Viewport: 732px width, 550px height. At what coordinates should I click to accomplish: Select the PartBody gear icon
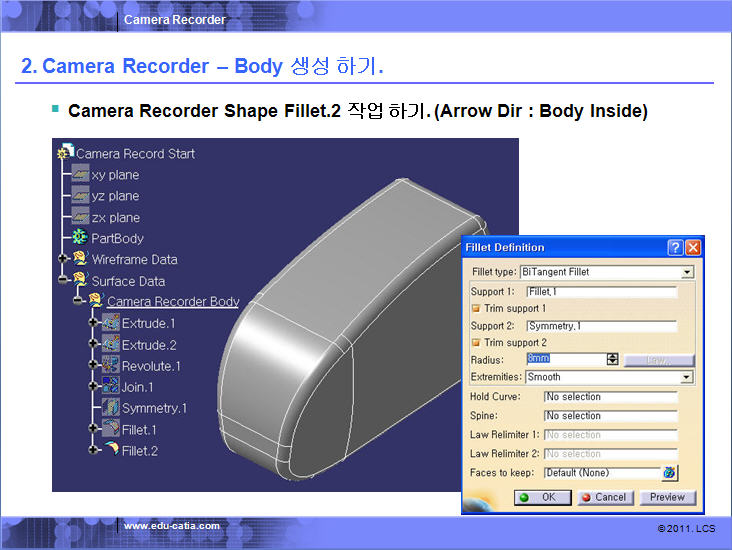(x=80, y=238)
